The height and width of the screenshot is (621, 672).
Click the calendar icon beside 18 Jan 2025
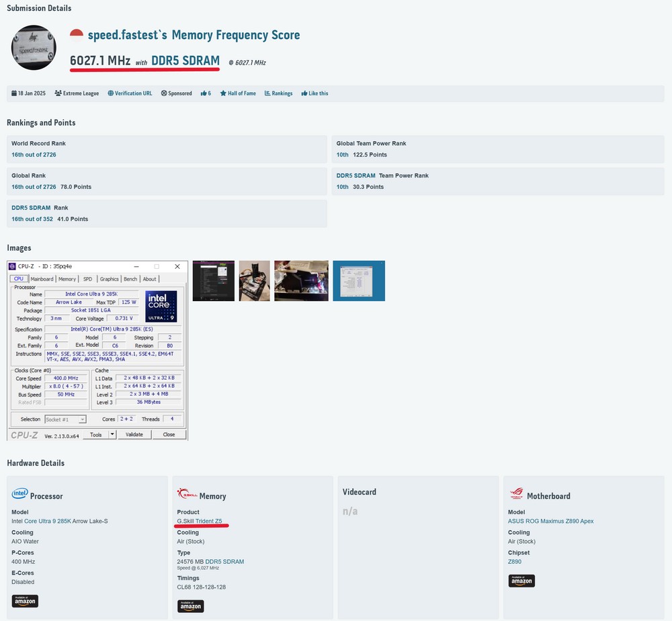(14, 93)
